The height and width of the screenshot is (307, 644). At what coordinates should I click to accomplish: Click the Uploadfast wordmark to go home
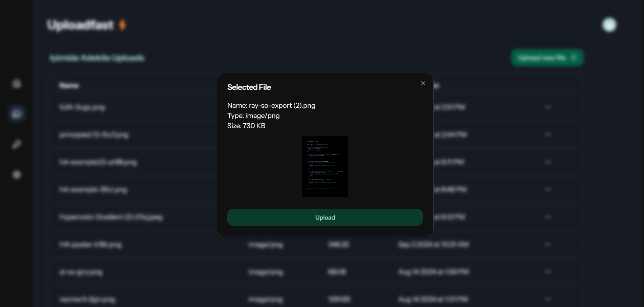point(81,24)
